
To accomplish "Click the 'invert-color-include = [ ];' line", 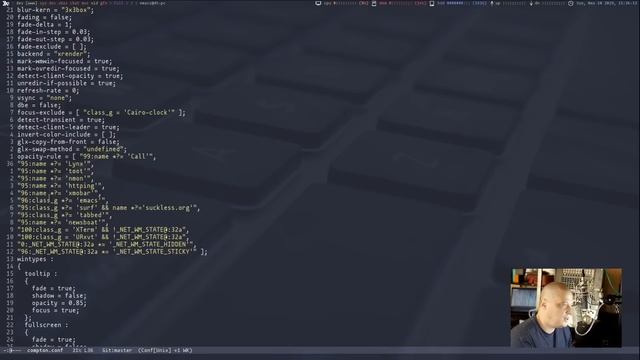I will [66, 135].
